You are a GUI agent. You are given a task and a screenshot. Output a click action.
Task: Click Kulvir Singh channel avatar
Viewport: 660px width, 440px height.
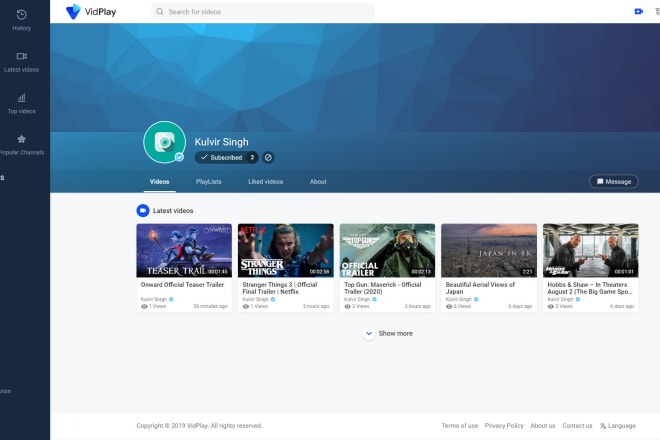[x=165, y=142]
